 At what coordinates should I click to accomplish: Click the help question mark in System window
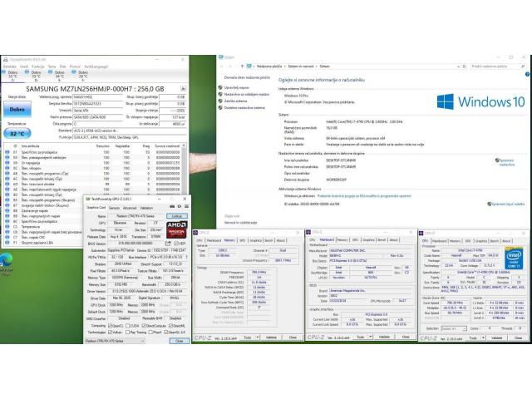click(527, 74)
